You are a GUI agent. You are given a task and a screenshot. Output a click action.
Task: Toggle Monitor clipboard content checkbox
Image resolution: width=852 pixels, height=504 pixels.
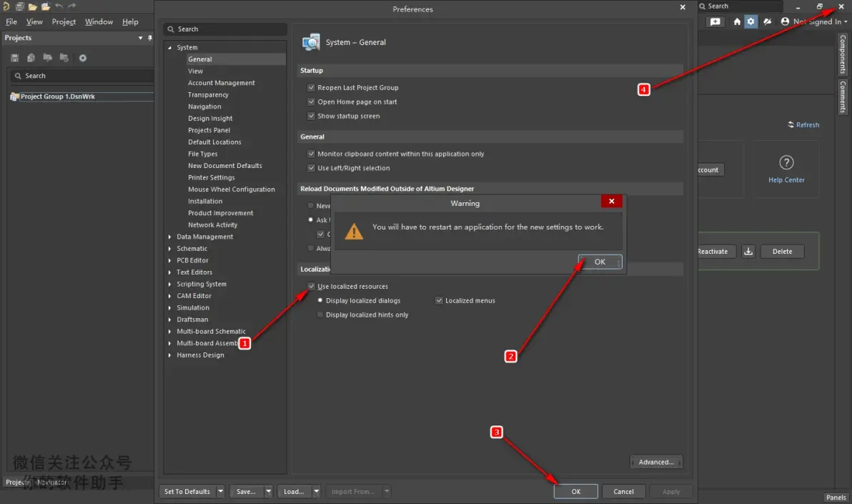(311, 154)
